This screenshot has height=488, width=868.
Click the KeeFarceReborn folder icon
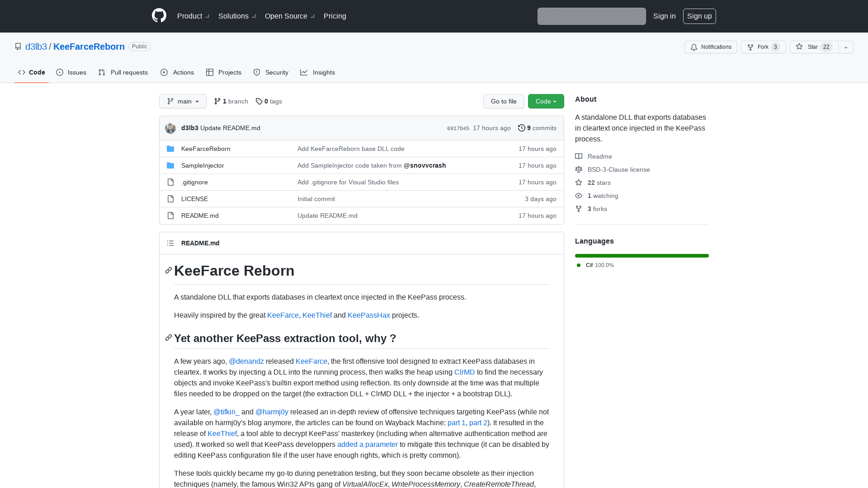click(170, 149)
